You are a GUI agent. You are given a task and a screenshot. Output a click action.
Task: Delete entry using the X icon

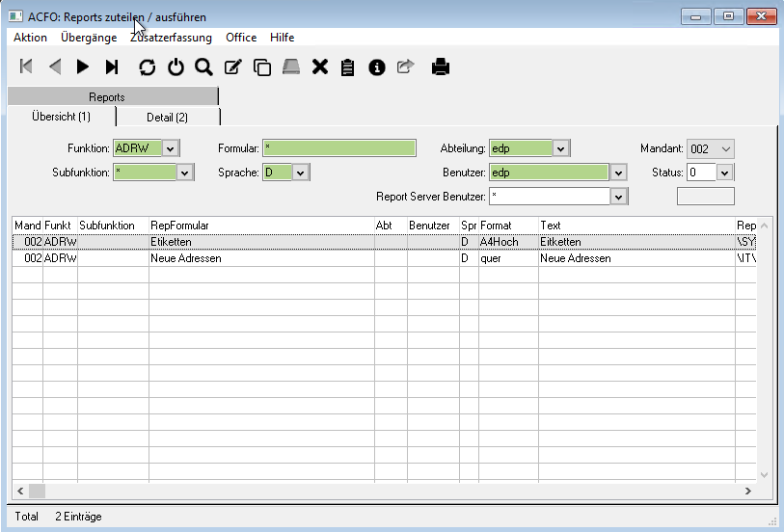[320, 66]
